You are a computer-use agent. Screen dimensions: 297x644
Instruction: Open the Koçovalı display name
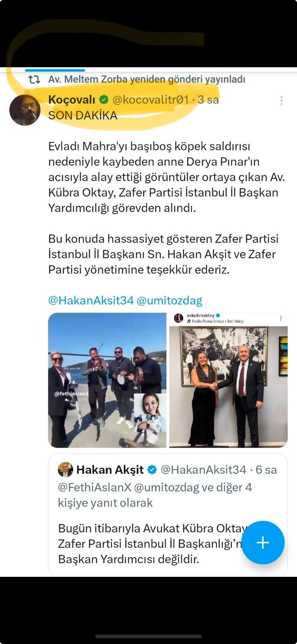(72, 99)
